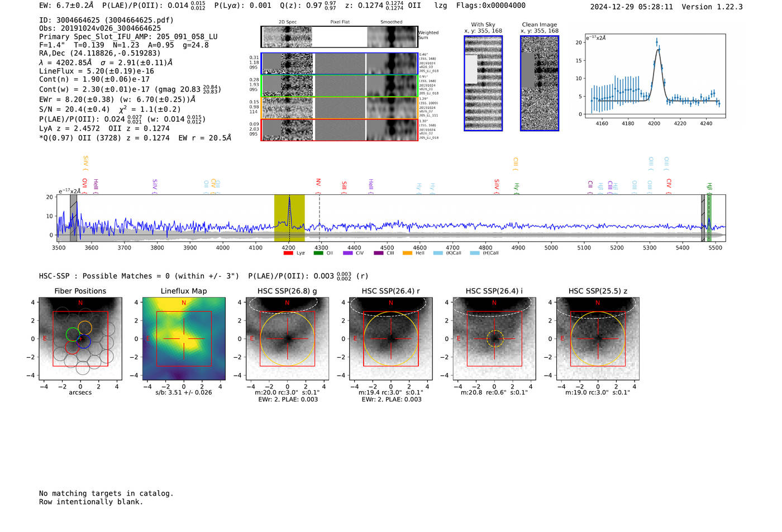Viewport: 782px width, 532px height.
Task: Click the purple CIV legend swatch
Action: click(348, 253)
